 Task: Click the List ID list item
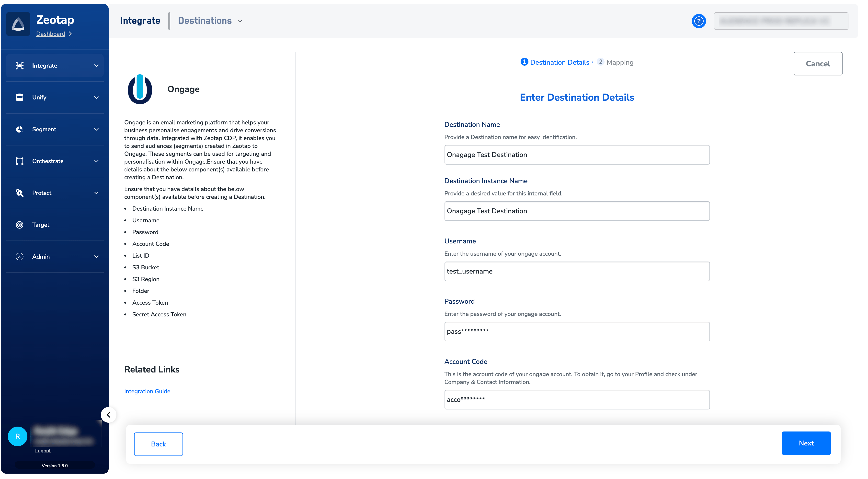click(141, 256)
